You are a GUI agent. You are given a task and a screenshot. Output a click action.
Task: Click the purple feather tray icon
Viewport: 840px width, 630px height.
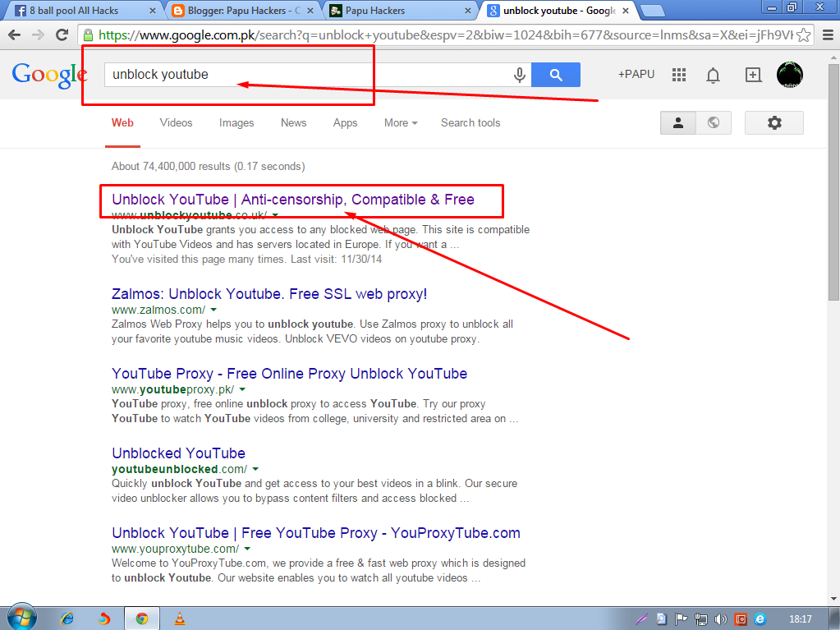pyautogui.click(x=642, y=619)
